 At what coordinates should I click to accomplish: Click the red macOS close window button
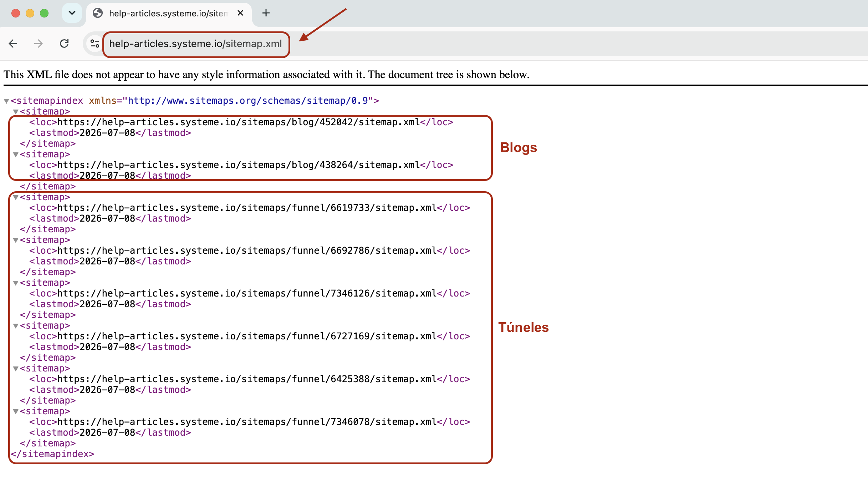[16, 13]
